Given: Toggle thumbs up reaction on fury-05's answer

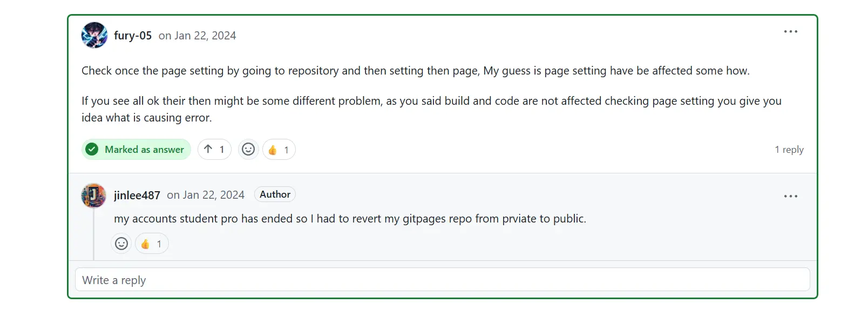Looking at the screenshot, I should [279, 150].
